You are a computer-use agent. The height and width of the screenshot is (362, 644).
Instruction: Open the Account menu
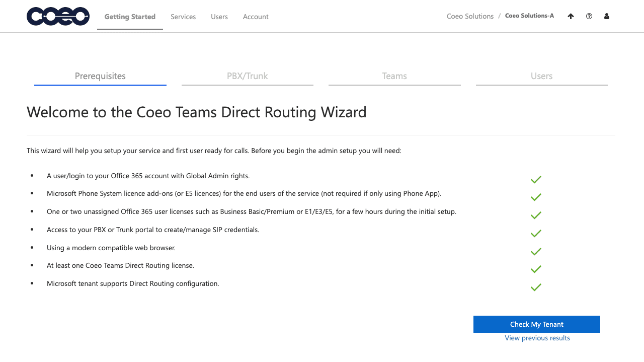[256, 17]
